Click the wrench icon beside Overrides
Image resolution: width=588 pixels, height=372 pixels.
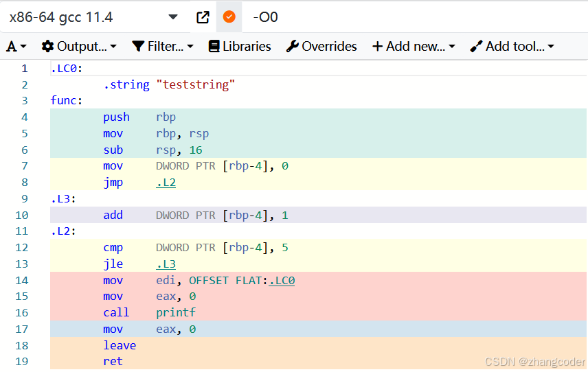(293, 47)
